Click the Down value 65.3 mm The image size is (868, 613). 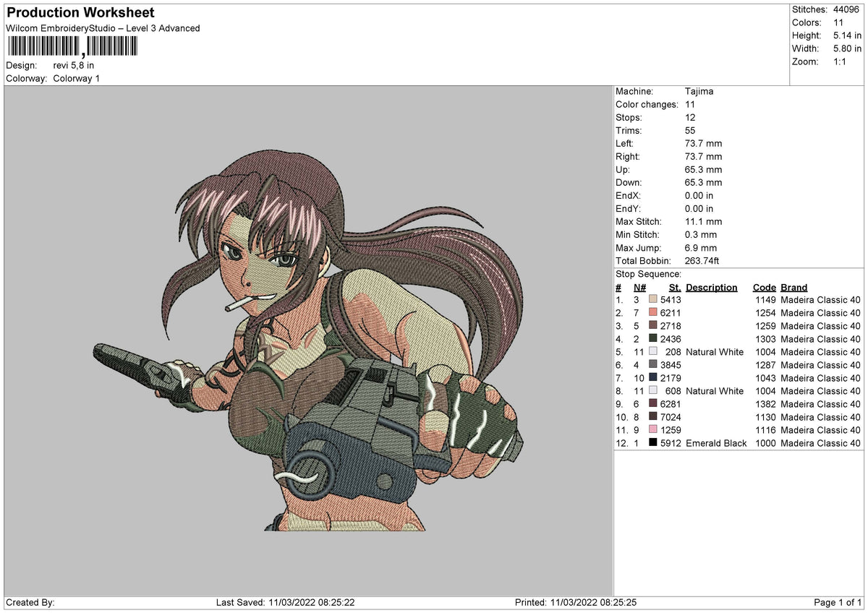click(x=703, y=183)
